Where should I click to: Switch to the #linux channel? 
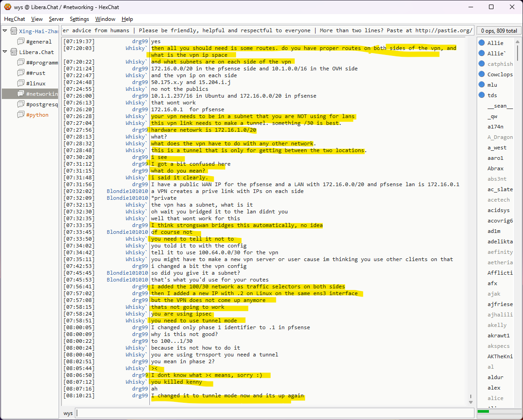coord(36,84)
